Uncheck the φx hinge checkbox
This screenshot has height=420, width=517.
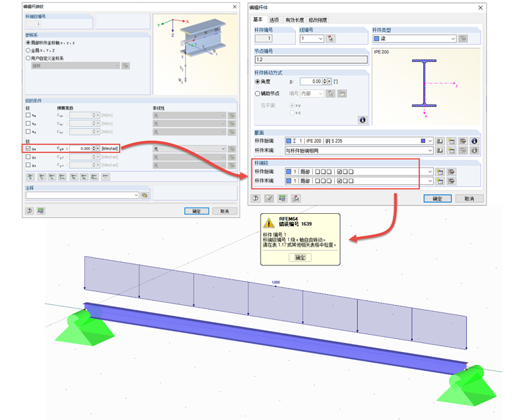(28, 148)
